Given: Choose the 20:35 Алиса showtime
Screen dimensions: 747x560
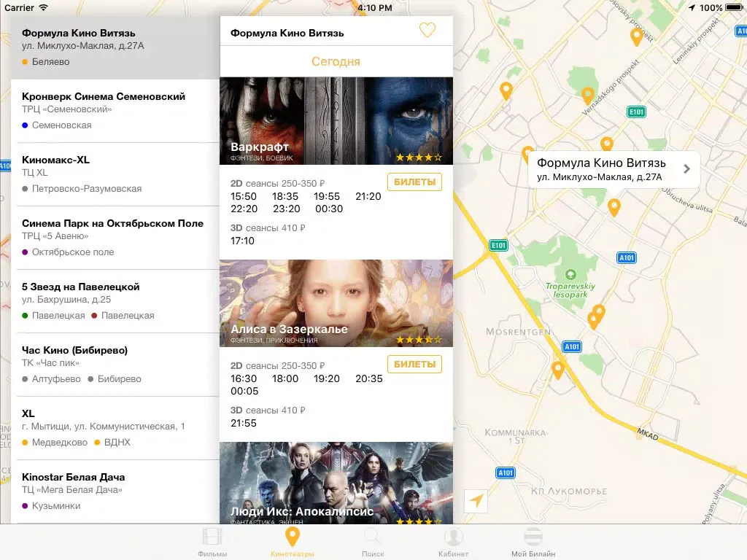Looking at the screenshot, I should (368, 378).
